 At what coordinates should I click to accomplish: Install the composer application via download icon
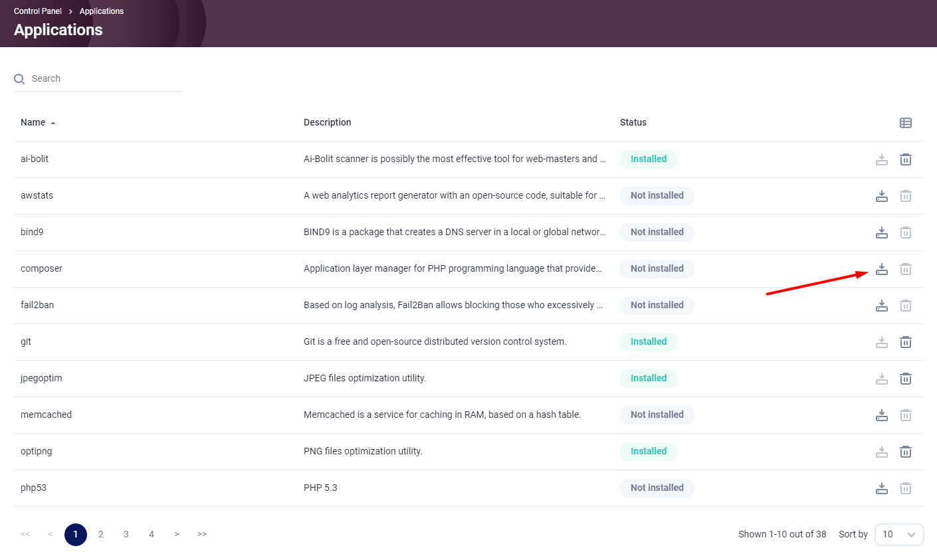(x=882, y=269)
